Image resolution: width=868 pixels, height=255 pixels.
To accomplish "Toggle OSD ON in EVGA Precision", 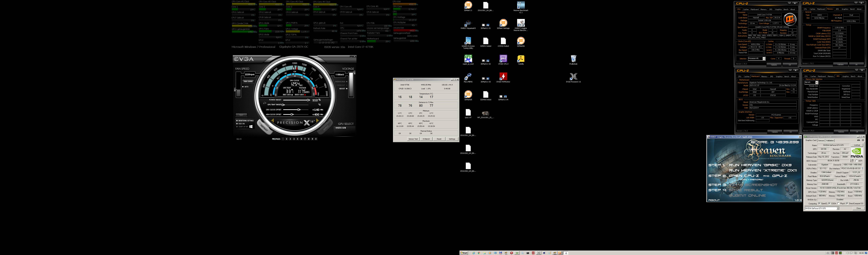I will click(241, 124).
